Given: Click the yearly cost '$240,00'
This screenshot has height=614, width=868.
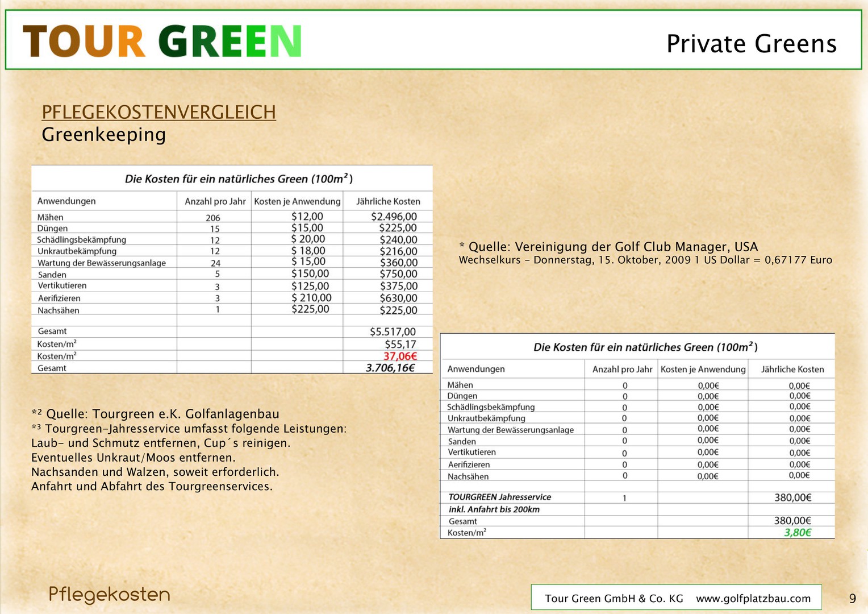Looking at the screenshot, I should [398, 240].
